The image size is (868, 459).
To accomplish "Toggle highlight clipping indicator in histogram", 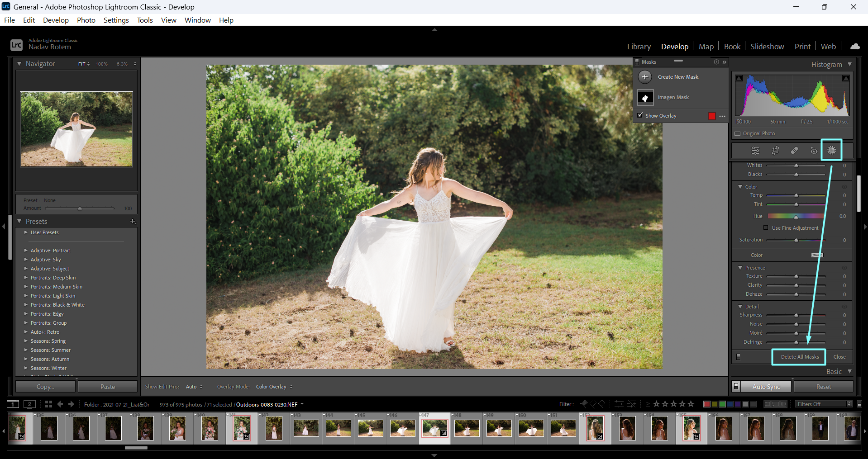I will (x=845, y=78).
